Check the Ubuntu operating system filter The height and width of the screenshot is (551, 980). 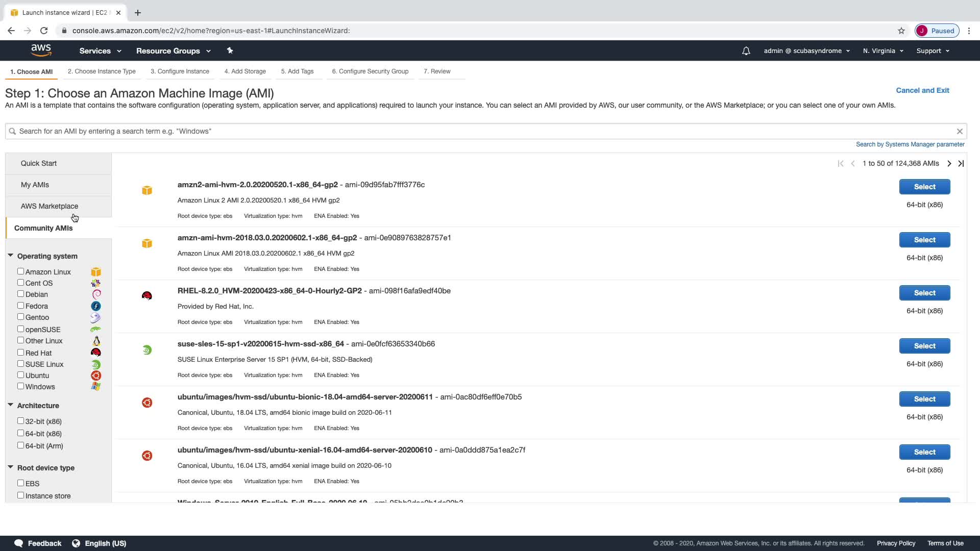[x=21, y=375]
